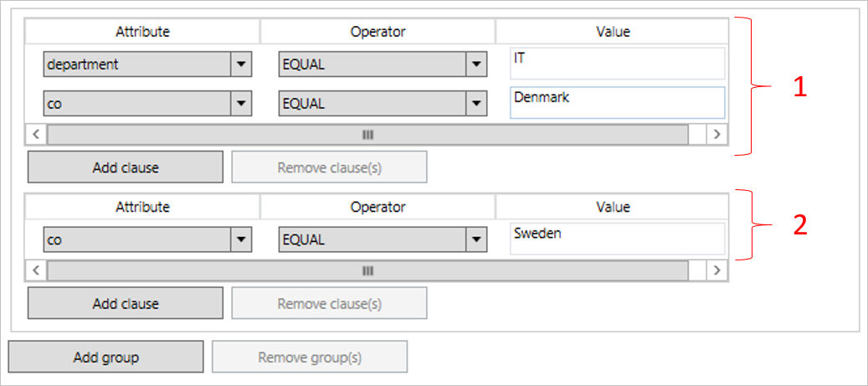The image size is (868, 386).
Task: Click the second group's scrollbar left arrow
Action: pyautogui.click(x=36, y=270)
